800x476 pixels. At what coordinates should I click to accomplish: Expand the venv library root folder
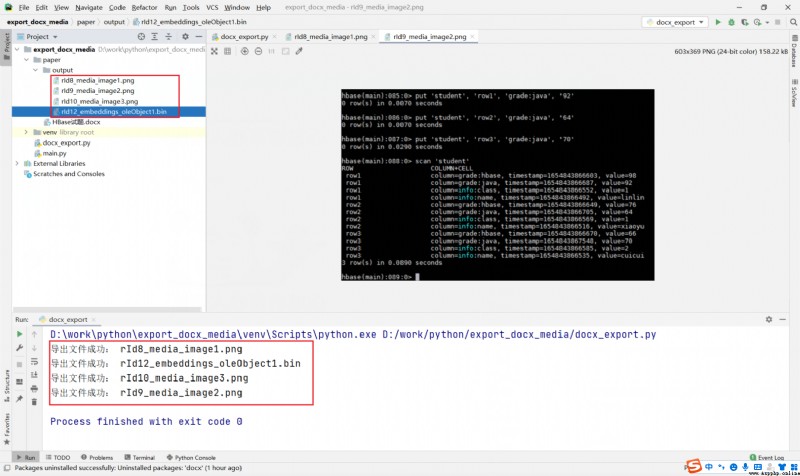(x=27, y=132)
